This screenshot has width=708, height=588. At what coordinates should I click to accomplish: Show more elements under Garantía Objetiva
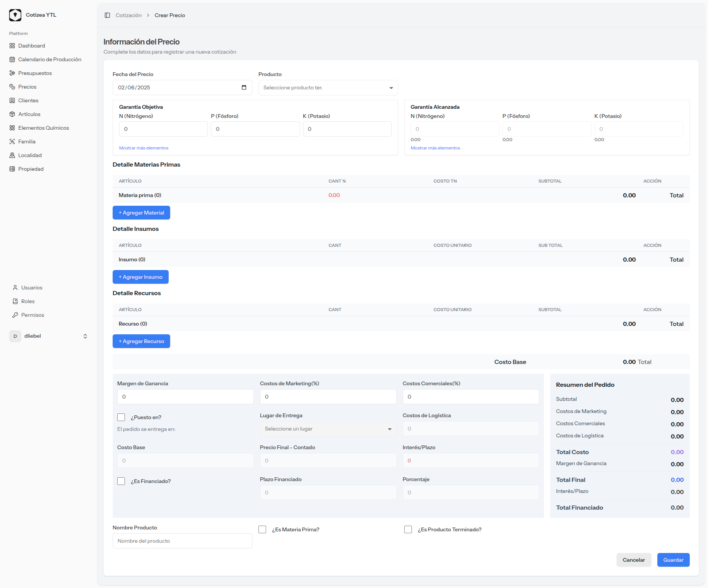click(144, 148)
